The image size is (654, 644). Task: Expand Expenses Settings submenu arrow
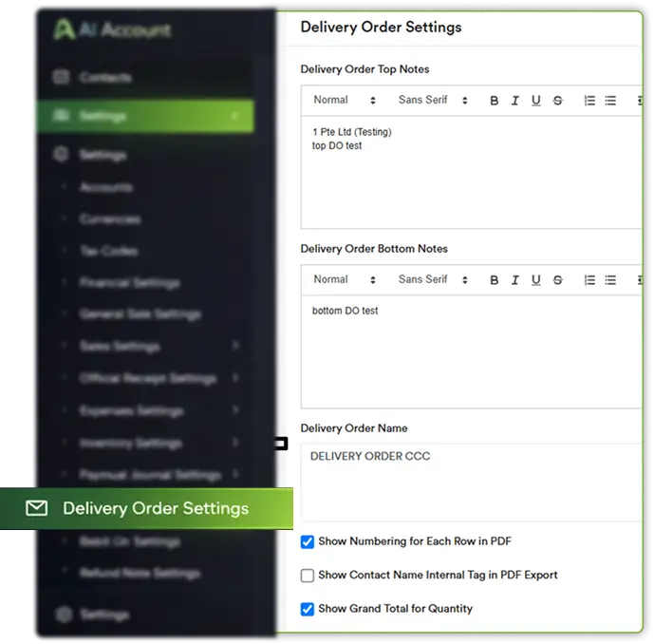click(x=235, y=409)
